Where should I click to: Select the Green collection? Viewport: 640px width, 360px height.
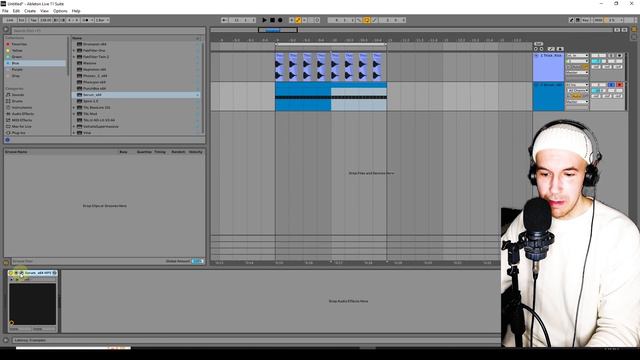(x=17, y=57)
